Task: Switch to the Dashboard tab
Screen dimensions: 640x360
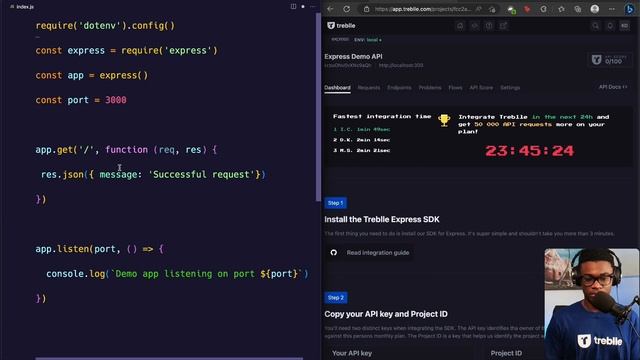Action: pos(337,88)
